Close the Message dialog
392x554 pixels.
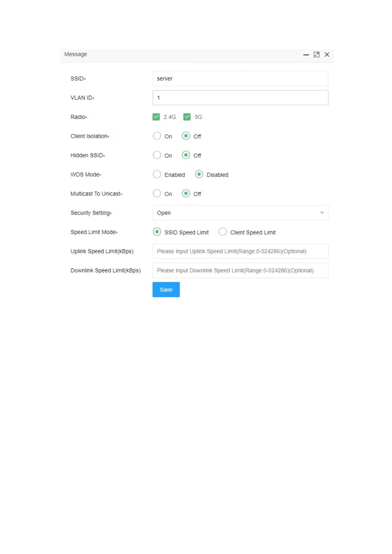tap(327, 55)
